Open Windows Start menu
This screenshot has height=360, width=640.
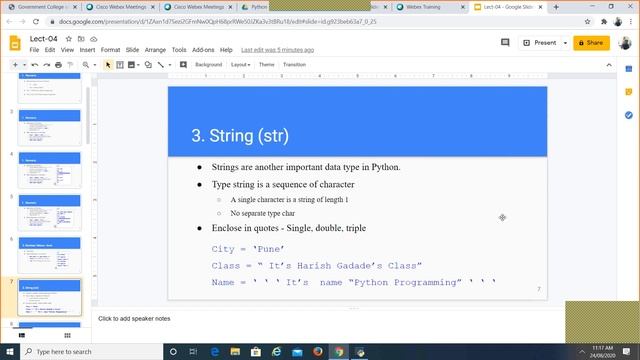10,352
